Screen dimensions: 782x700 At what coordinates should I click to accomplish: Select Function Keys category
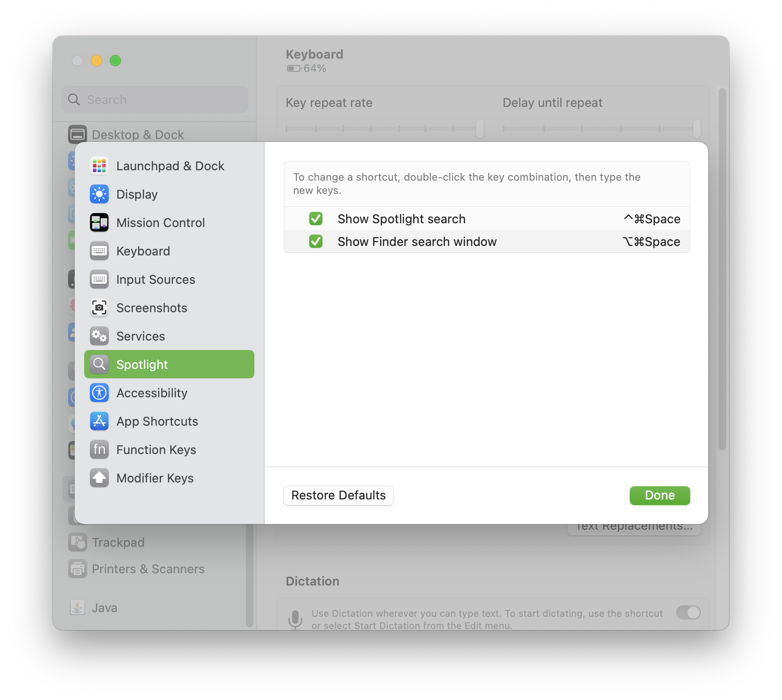point(169,450)
